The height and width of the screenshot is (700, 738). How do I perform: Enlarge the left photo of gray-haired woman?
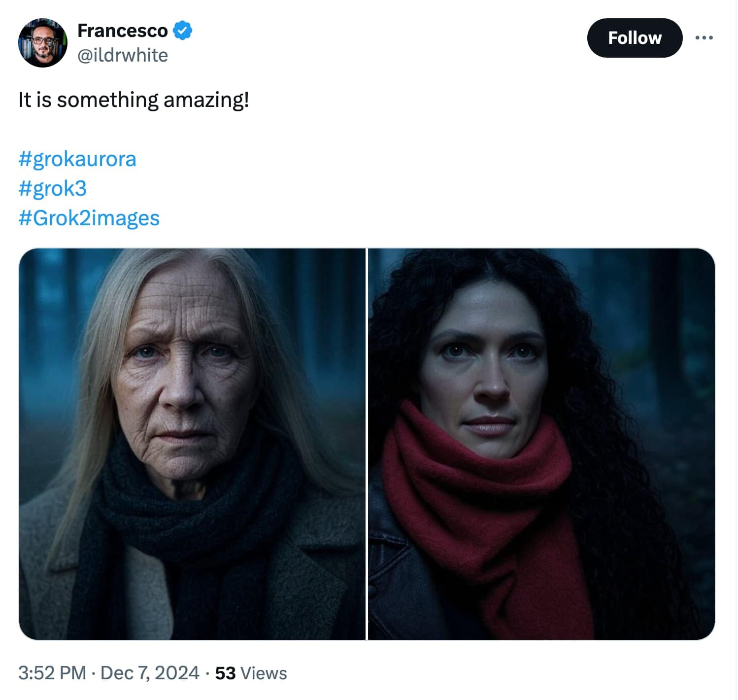(x=192, y=444)
